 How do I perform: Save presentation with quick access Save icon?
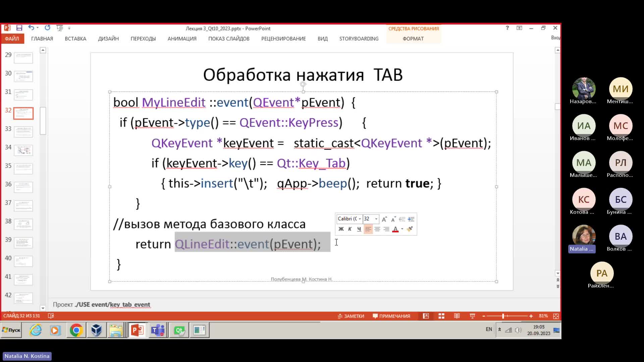(19, 28)
